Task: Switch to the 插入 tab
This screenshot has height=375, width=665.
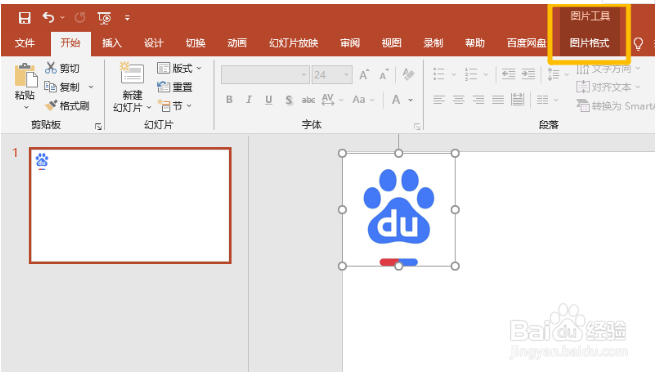Action: tap(112, 43)
